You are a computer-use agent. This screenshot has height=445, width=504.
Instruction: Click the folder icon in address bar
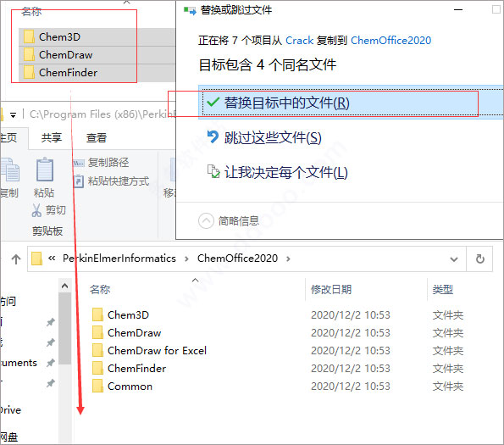pos(36,259)
